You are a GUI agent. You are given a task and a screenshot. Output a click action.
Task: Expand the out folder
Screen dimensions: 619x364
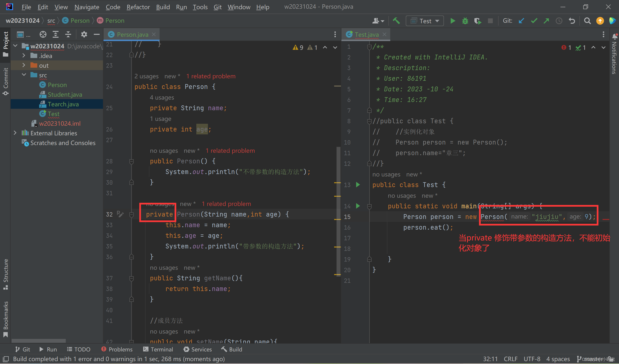coord(24,65)
